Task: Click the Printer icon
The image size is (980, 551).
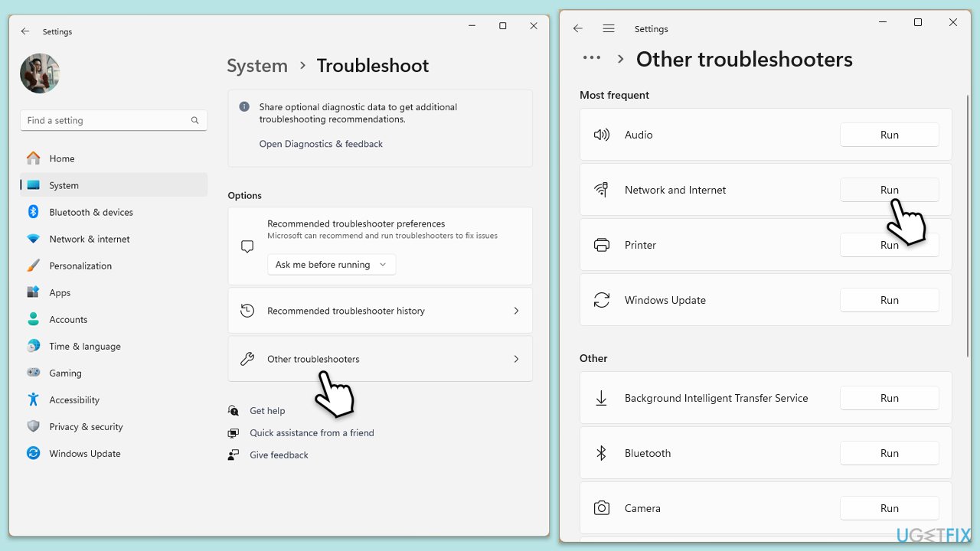Action: 602,245
